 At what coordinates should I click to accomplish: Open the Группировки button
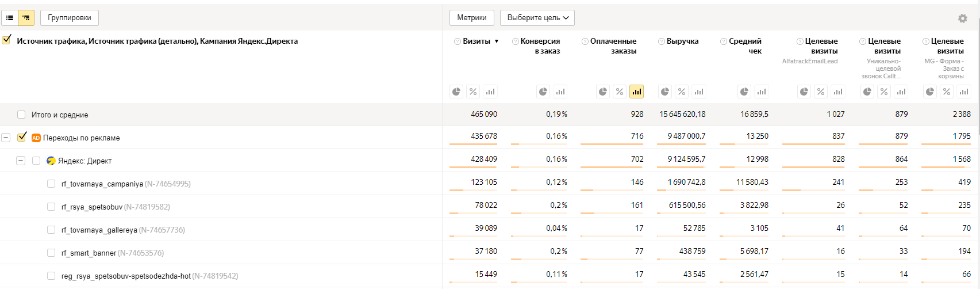click(x=70, y=18)
